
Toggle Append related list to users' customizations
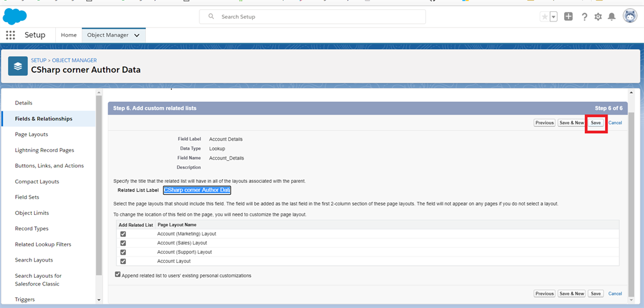pyautogui.click(x=118, y=275)
